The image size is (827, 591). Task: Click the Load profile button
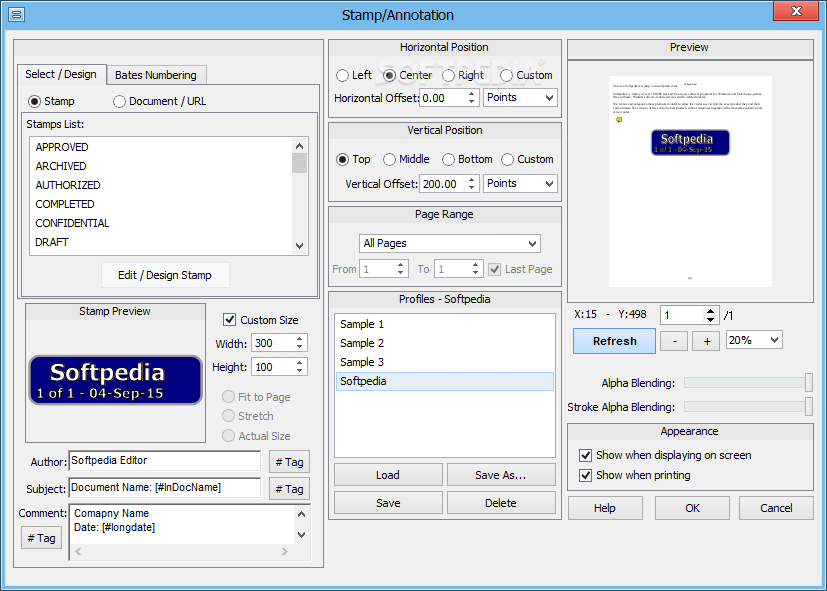click(388, 475)
